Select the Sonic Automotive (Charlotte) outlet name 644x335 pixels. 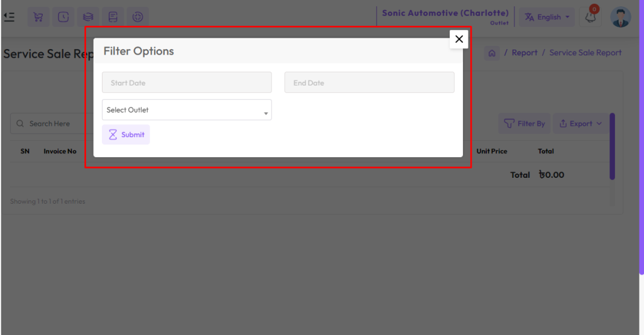coord(445,13)
